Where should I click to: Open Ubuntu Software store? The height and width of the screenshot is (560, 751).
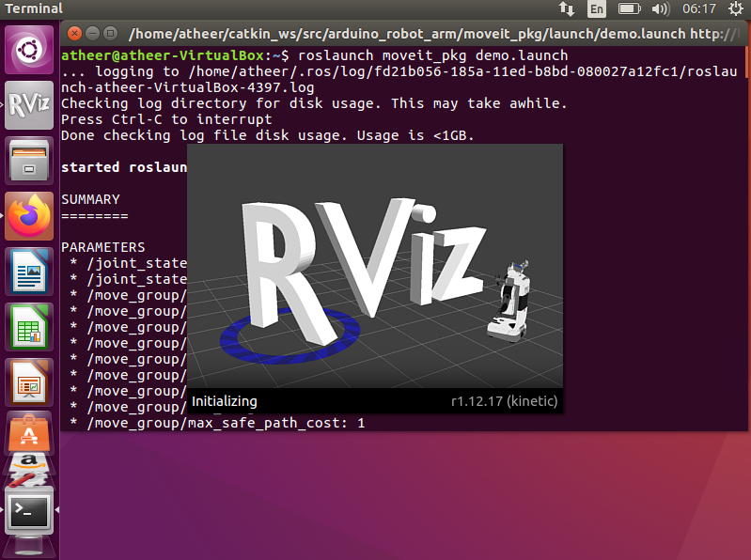29,432
